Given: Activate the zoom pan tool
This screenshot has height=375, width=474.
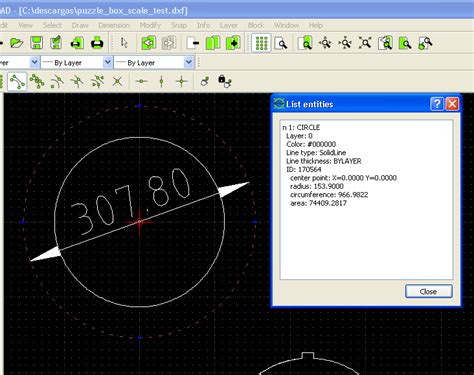Looking at the screenshot, I should tap(425, 43).
